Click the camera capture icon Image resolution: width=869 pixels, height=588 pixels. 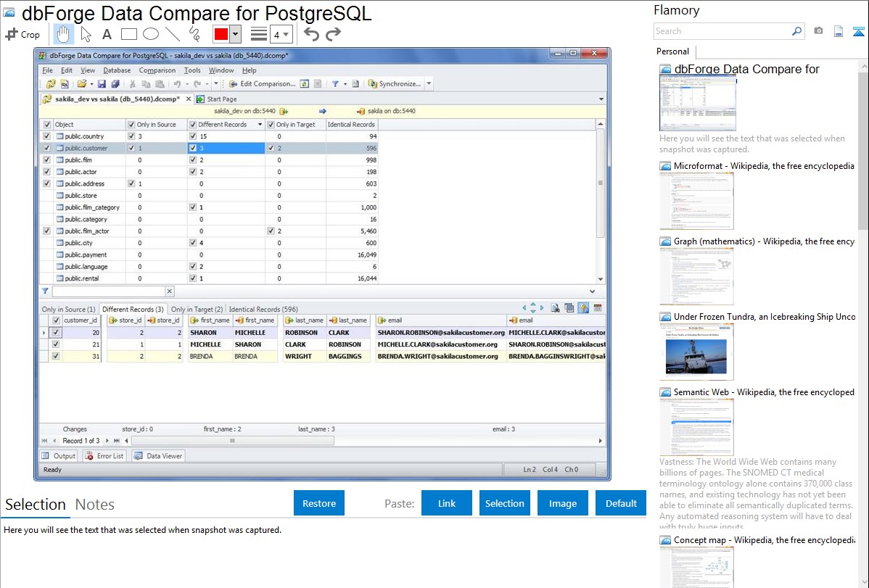pos(818,31)
